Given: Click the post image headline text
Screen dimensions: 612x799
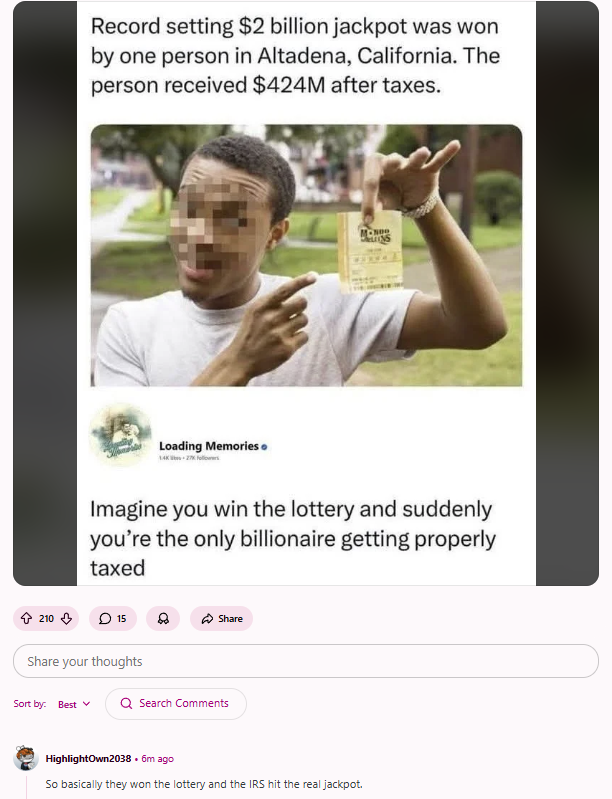Looking at the screenshot, I should (x=295, y=56).
